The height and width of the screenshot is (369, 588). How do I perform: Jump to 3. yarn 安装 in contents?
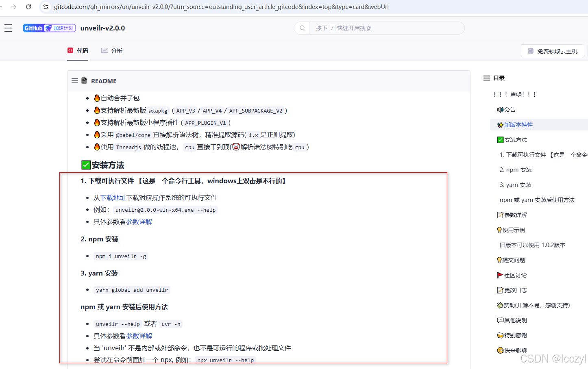[x=515, y=185]
